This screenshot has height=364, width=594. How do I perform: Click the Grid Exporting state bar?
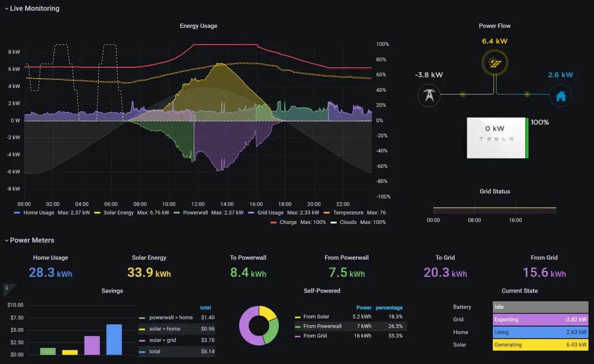[541, 319]
